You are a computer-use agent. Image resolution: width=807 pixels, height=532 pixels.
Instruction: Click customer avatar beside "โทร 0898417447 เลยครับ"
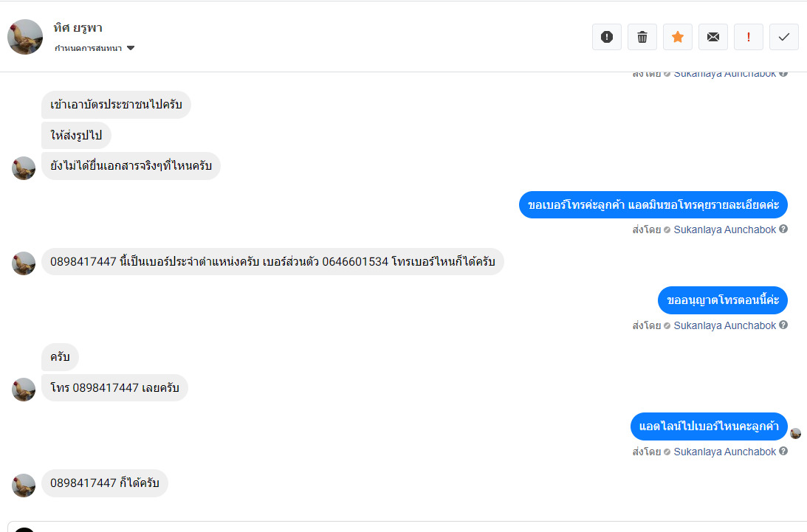(x=24, y=390)
